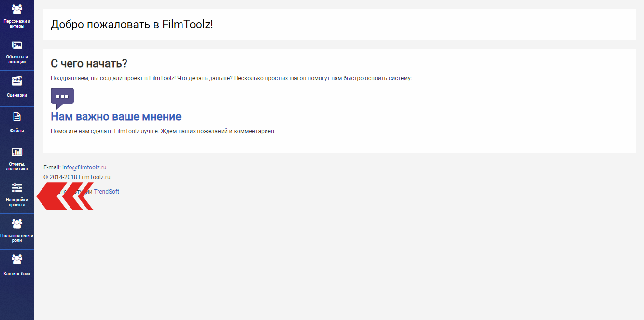
Task: Click the Объекты и локации menu label
Action: click(17, 59)
